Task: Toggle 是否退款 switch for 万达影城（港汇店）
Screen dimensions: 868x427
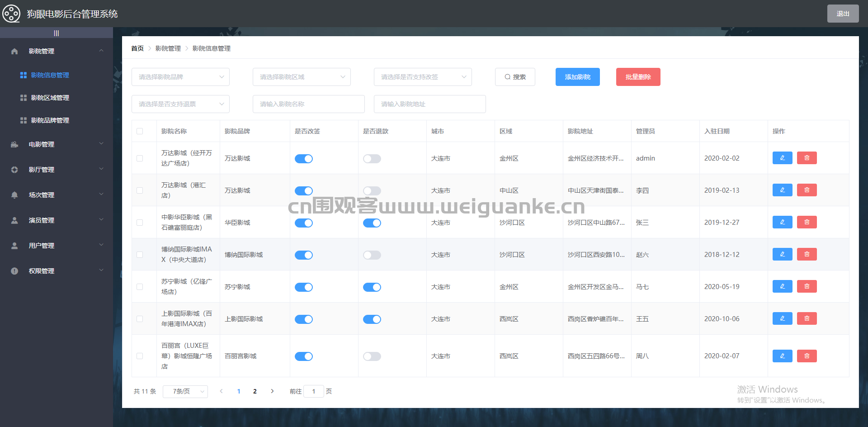Action: [372, 191]
